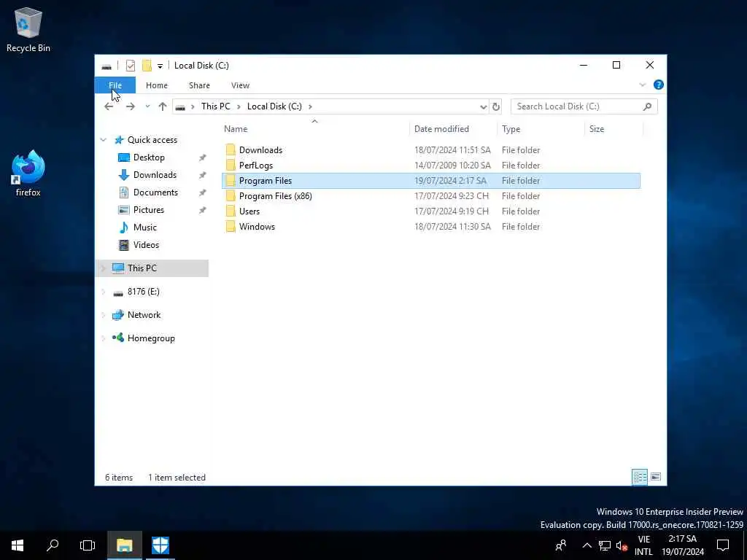Image resolution: width=747 pixels, height=560 pixels.
Task: Open Windows Defender from the taskbar
Action: click(x=160, y=545)
